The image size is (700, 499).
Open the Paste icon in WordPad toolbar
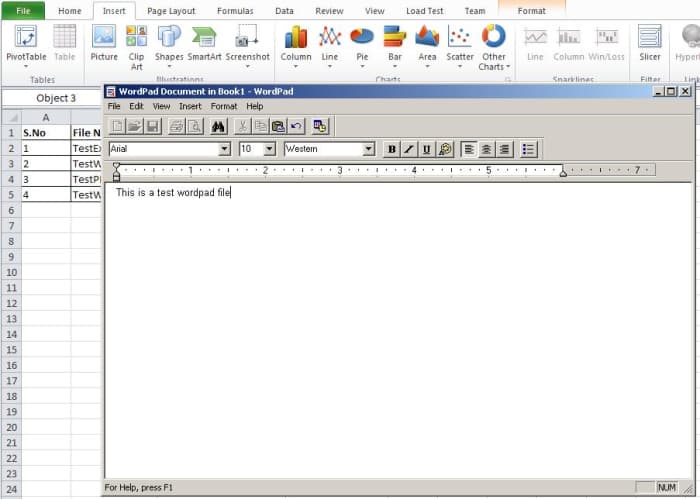(278, 126)
